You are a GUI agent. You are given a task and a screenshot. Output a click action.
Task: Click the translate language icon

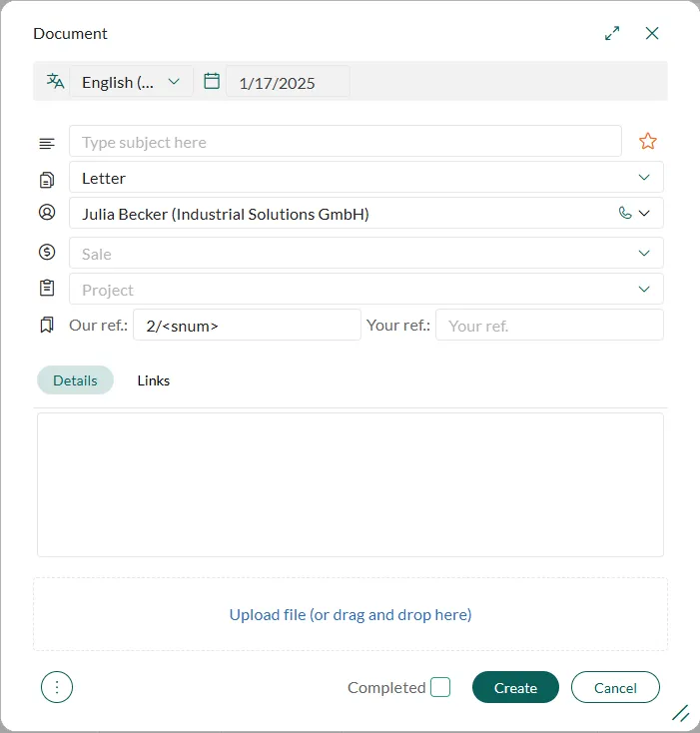(55, 82)
